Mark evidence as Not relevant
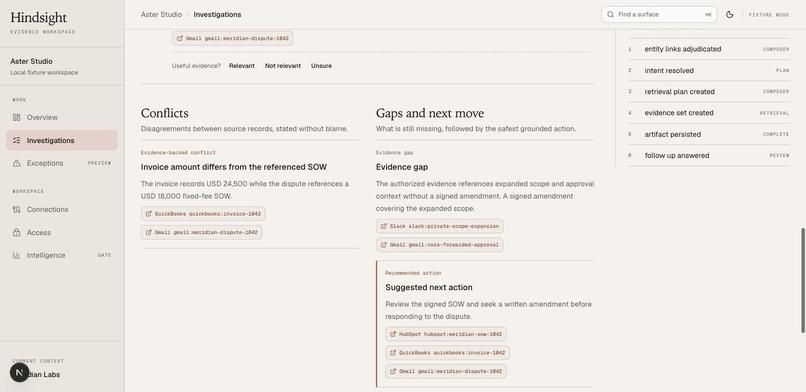Image resolution: width=806 pixels, height=392 pixels. tap(283, 66)
